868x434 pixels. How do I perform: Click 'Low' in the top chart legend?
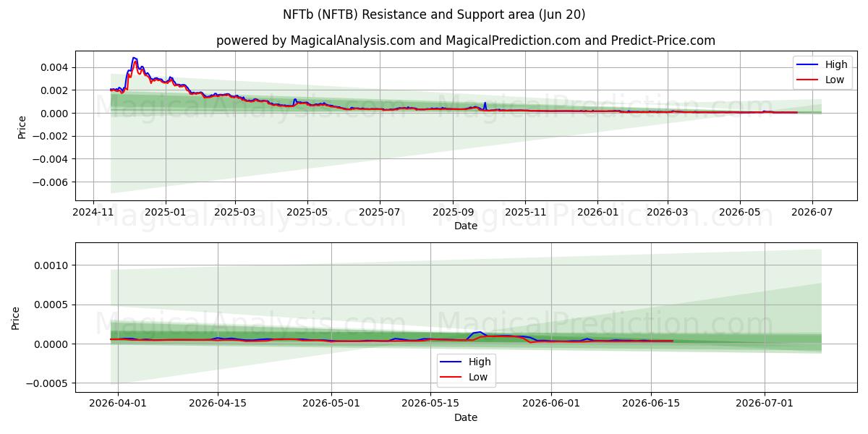point(835,80)
